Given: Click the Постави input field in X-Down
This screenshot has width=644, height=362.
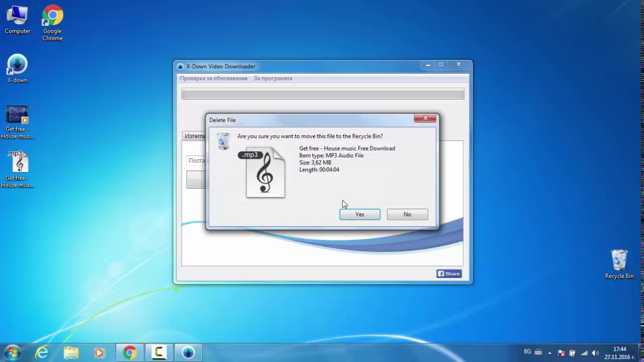Looking at the screenshot, I should pos(196,160).
